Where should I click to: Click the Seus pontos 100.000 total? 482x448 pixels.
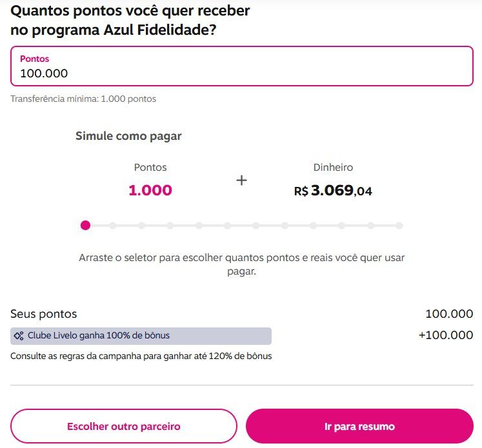click(x=449, y=314)
